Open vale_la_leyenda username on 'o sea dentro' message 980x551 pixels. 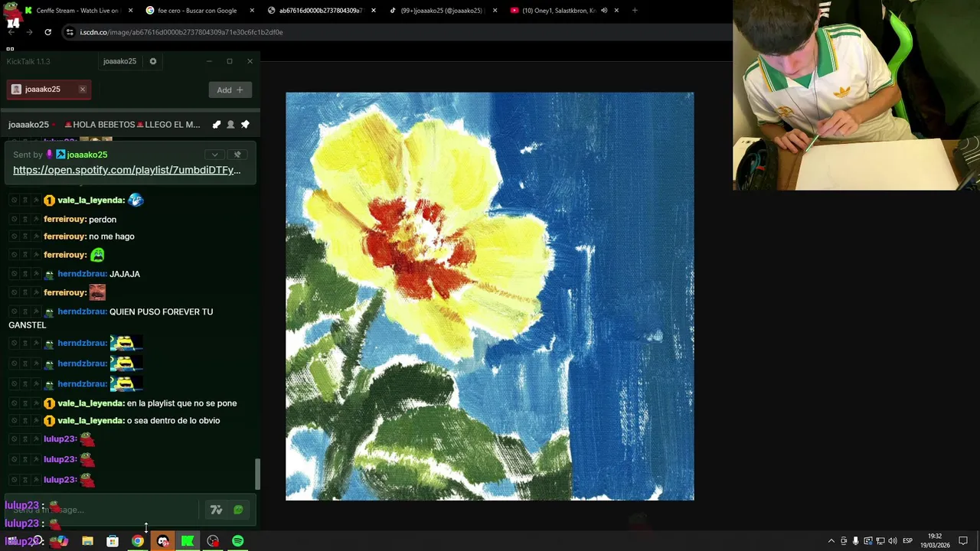coord(90,421)
